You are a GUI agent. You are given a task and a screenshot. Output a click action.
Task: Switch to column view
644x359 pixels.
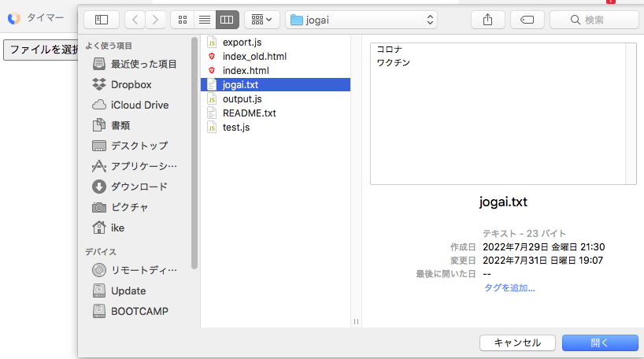[x=227, y=20]
